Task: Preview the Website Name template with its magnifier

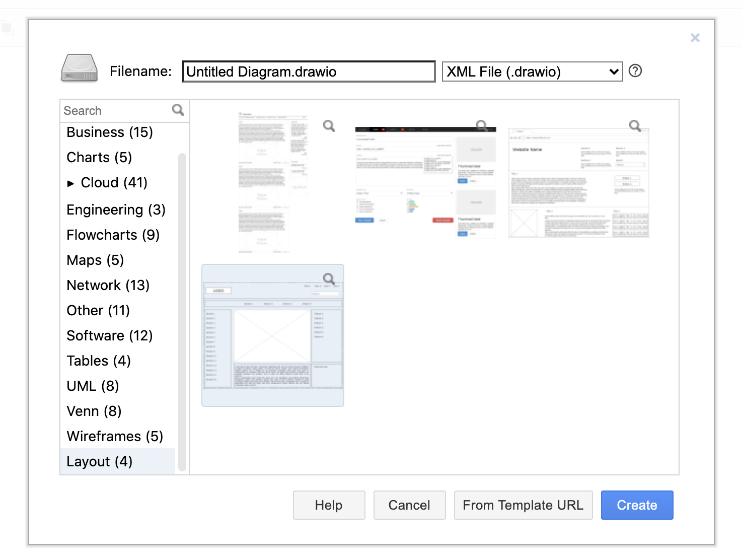Action: pyautogui.click(x=635, y=125)
